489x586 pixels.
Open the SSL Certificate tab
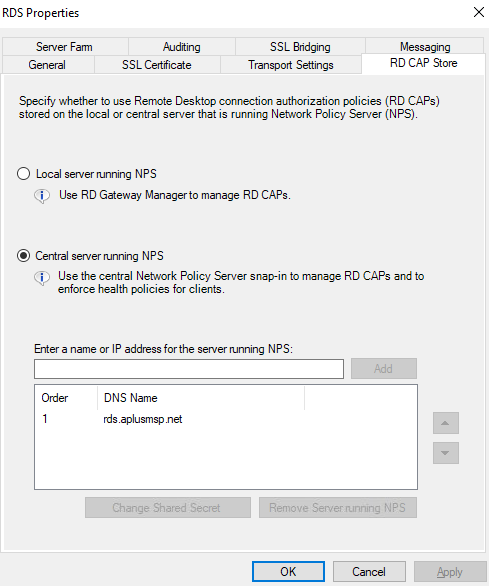click(157, 65)
